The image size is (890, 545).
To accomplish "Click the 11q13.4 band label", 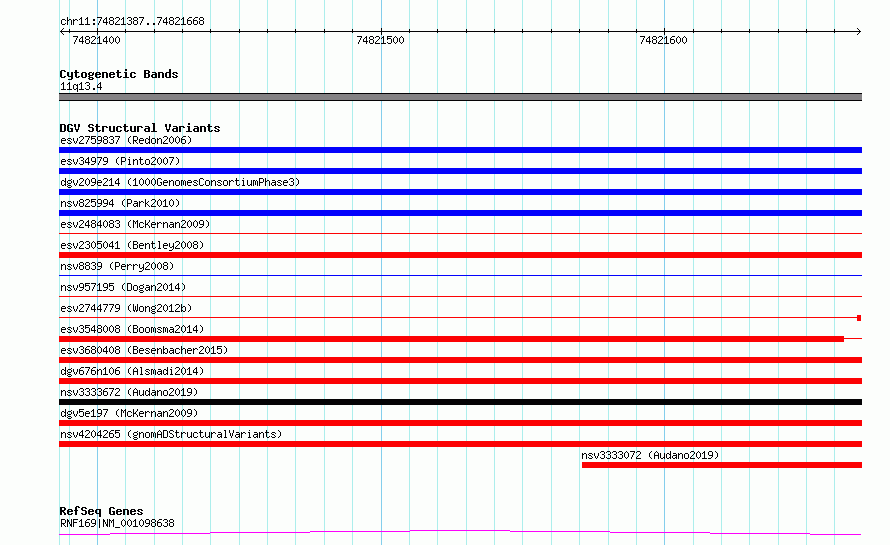I will coord(81,87).
